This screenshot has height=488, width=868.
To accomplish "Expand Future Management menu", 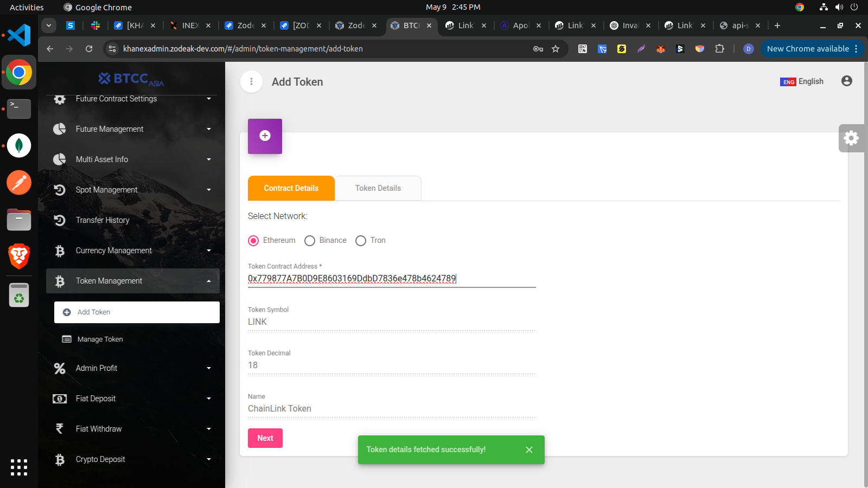I will point(209,129).
